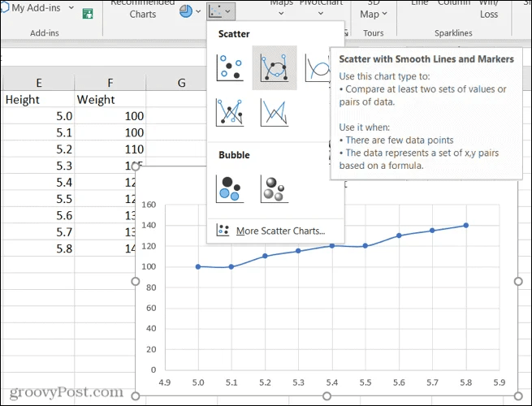The height and width of the screenshot is (406, 532).
Task: Insert a 3-D Bubble chart
Action: pyautogui.click(x=275, y=188)
